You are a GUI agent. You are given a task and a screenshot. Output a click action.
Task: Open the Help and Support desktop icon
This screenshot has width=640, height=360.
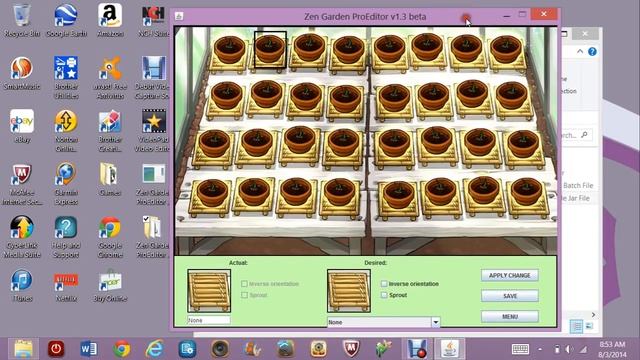(x=66, y=237)
